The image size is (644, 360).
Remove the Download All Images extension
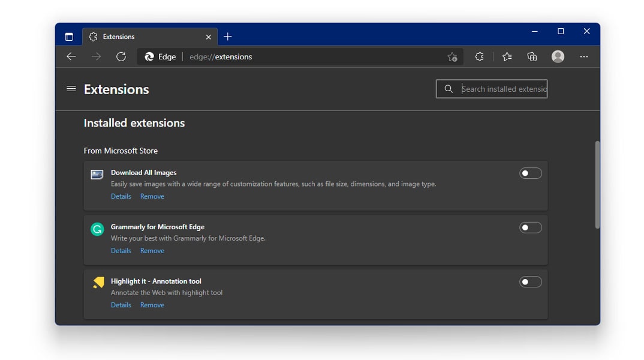pos(152,196)
